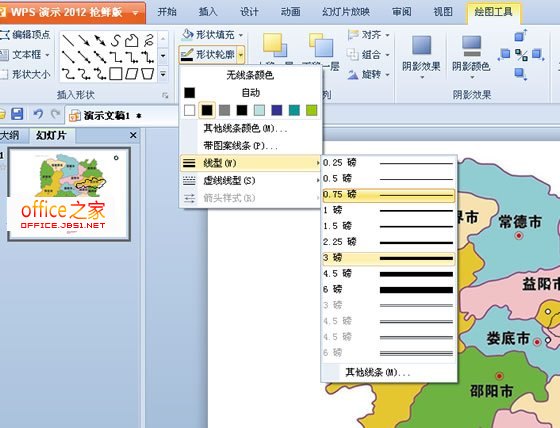Select the 绘图工具 tab

point(493,12)
